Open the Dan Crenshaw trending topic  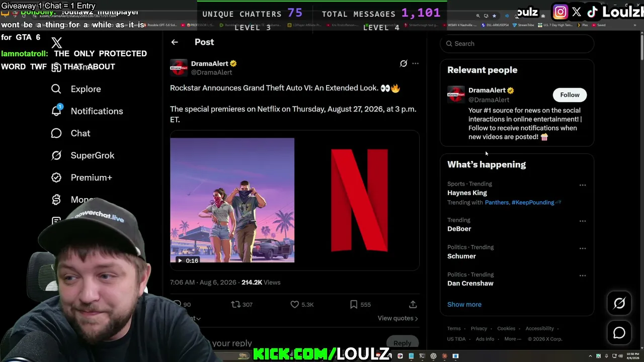[470, 283]
